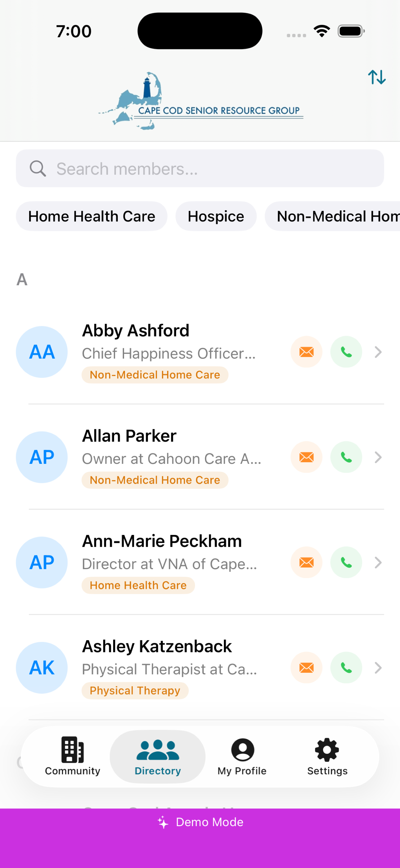The width and height of the screenshot is (400, 868).
Task: Open Ann-Marie Peckham's detail chevron
Action: [378, 562]
